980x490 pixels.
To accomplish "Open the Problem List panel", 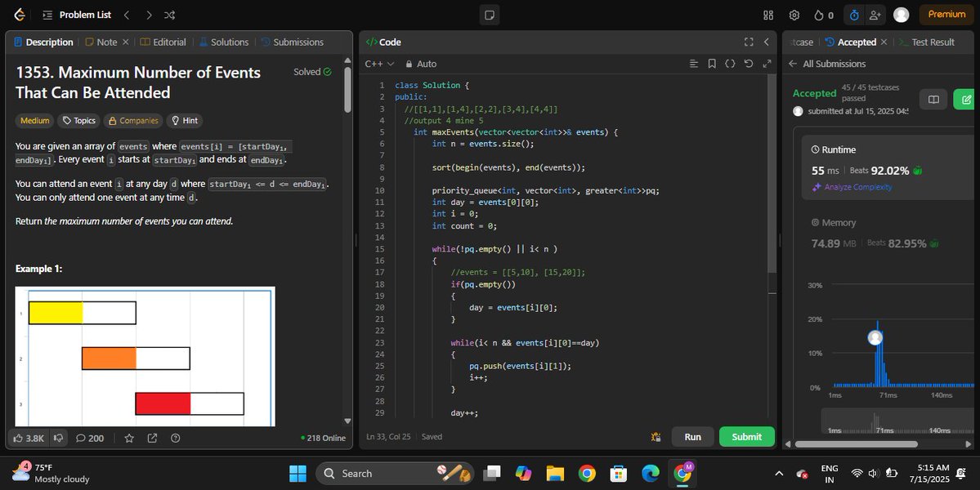I will click(77, 15).
